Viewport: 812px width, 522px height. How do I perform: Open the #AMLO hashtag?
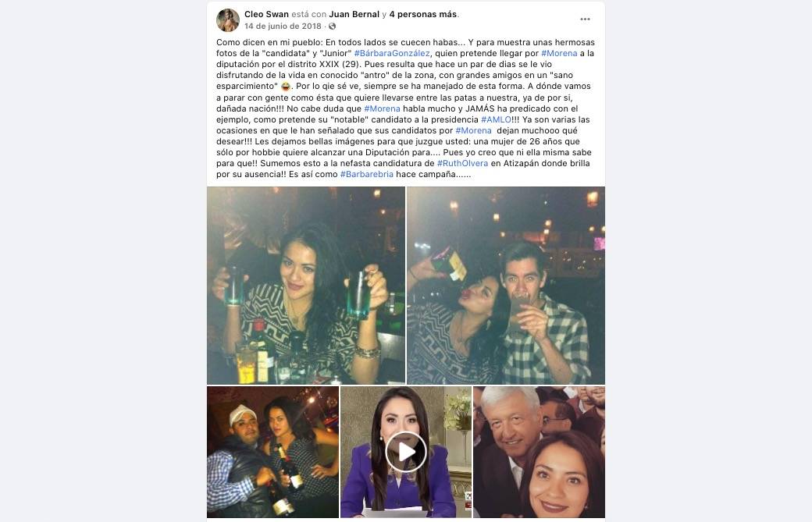tap(496, 119)
